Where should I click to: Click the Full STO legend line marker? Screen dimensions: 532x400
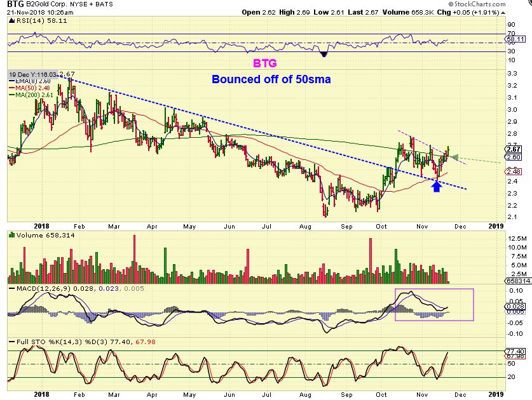(x=12, y=342)
